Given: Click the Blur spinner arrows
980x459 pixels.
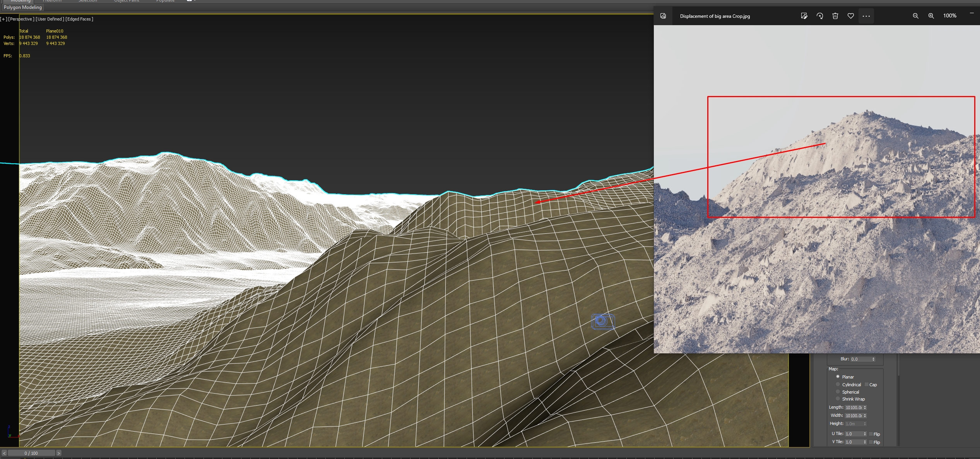Looking at the screenshot, I should [873, 359].
